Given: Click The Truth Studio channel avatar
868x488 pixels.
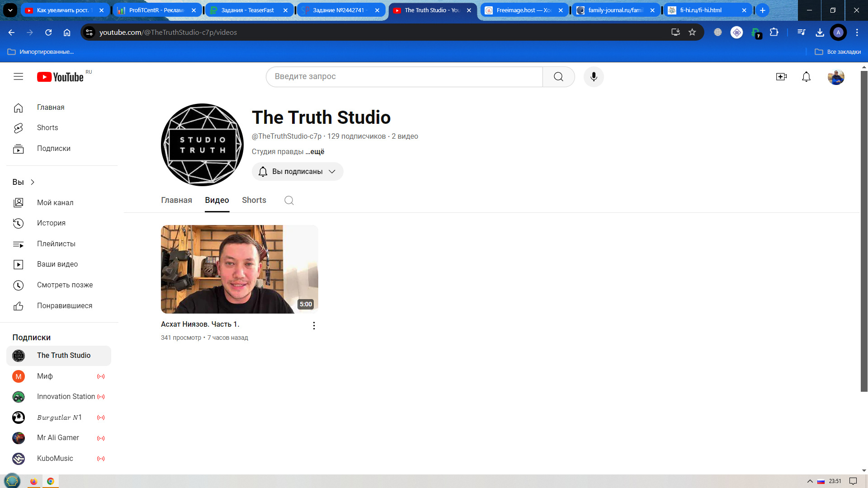Looking at the screenshot, I should click(x=202, y=145).
